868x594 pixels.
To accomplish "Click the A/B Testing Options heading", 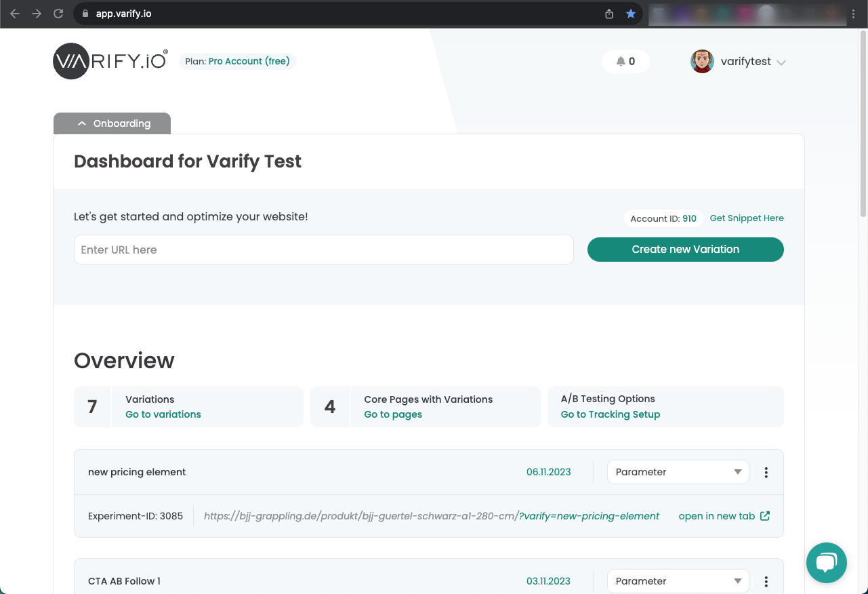I will pos(608,399).
